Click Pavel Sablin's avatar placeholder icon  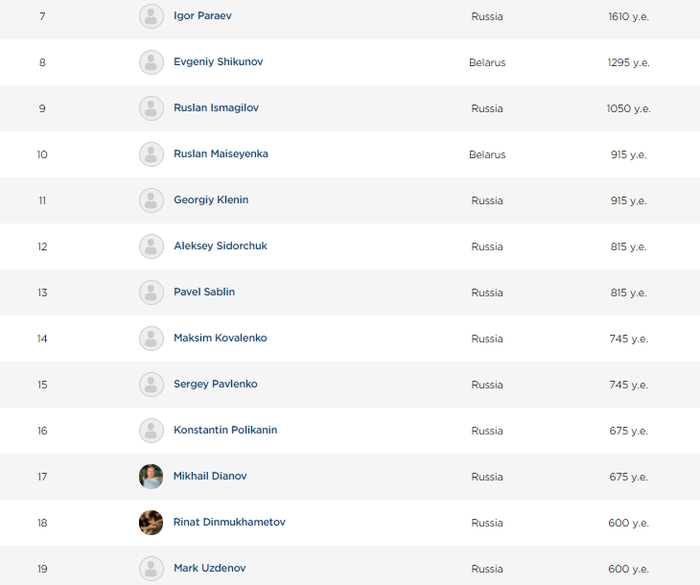[x=151, y=292]
